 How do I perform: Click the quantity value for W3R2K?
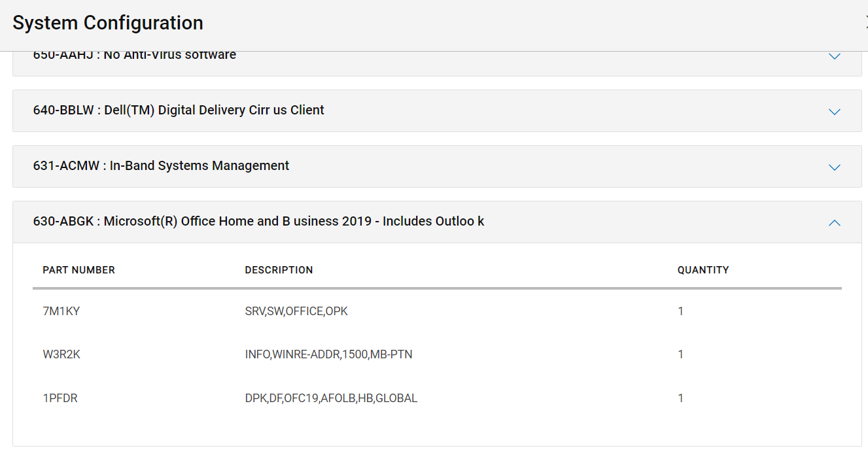681,354
